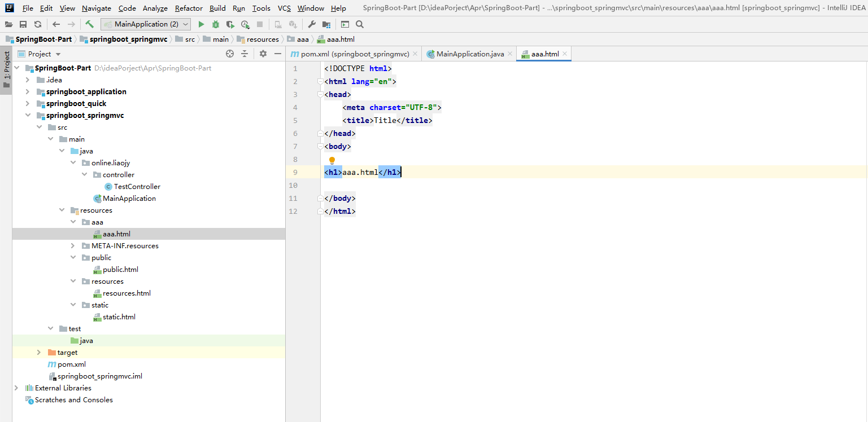Screen dimensions: 868x422
Task: Click the Open file toolbar icon
Action: click(x=9, y=24)
